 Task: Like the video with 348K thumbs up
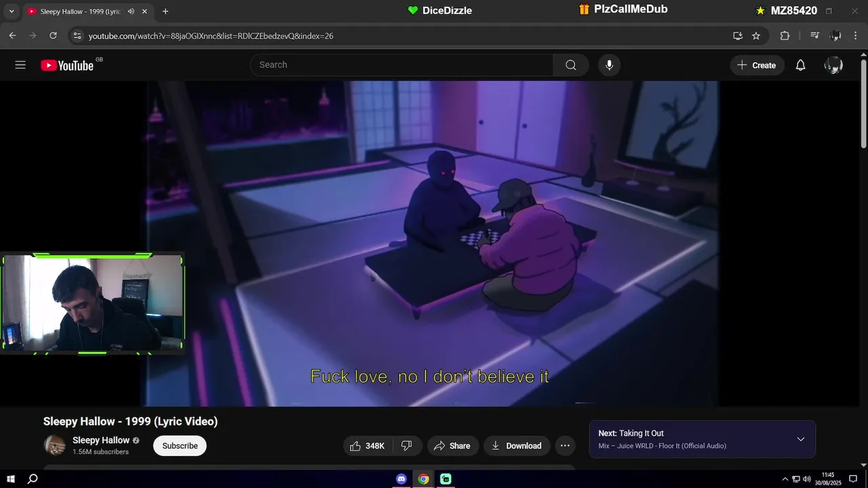pyautogui.click(x=367, y=446)
